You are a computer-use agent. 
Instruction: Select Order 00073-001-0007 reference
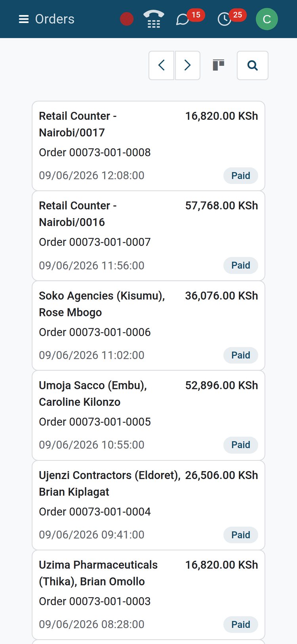pos(95,242)
